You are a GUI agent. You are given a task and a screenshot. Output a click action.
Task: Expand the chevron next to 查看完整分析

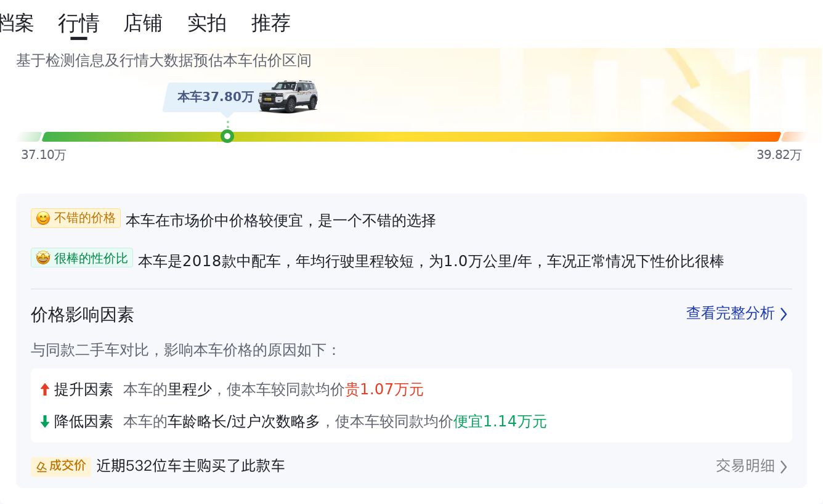[784, 314]
